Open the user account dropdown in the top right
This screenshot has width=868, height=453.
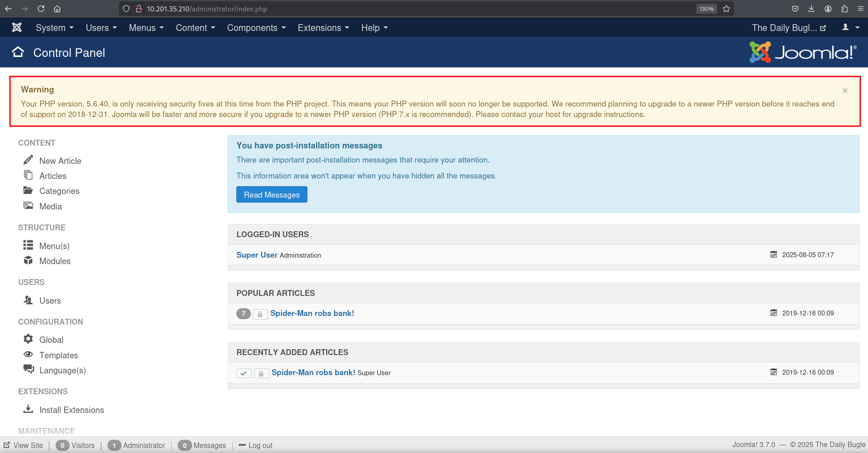pyautogui.click(x=850, y=28)
